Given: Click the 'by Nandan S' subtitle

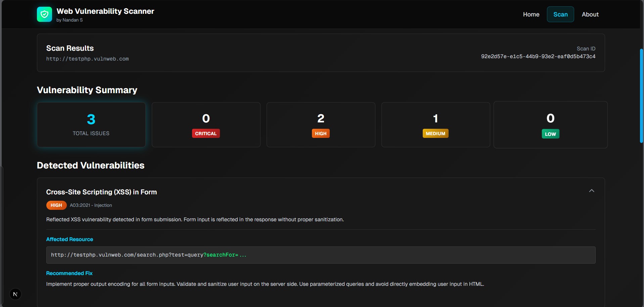Looking at the screenshot, I should pyautogui.click(x=70, y=20).
